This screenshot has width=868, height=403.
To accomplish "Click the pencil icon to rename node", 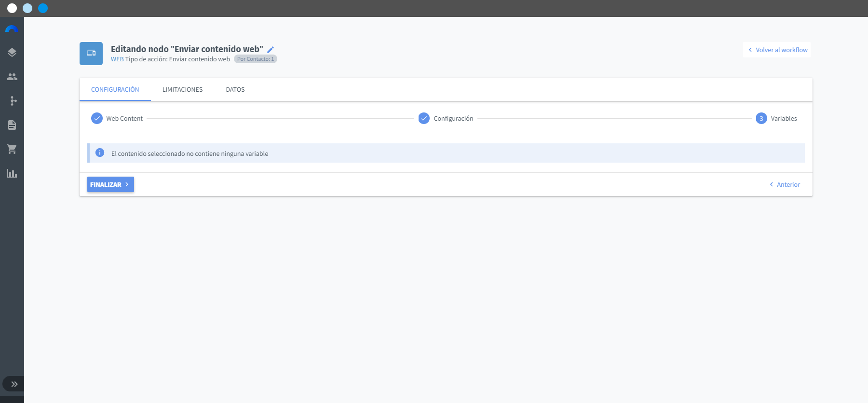I will coord(271,50).
